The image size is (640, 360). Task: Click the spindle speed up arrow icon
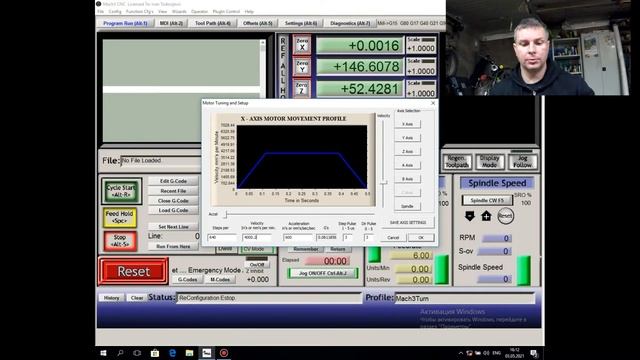pos(486,216)
